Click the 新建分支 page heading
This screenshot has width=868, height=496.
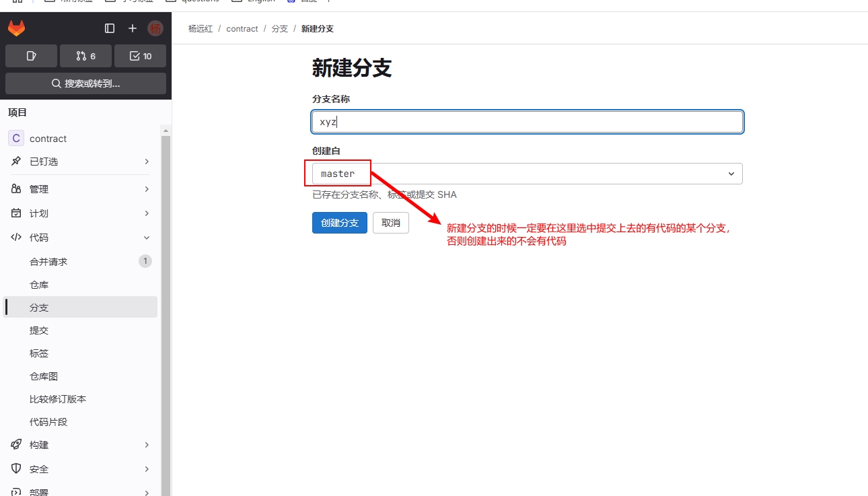pos(352,68)
